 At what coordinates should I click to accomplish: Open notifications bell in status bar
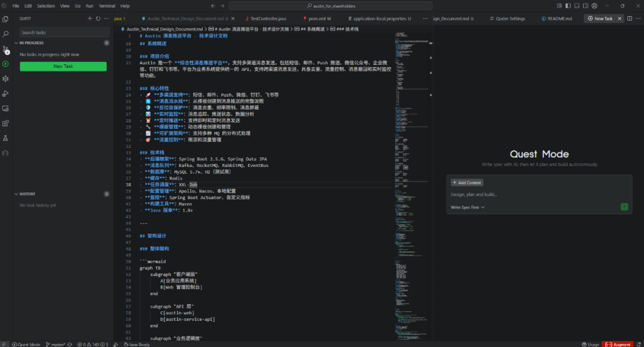tap(639, 344)
